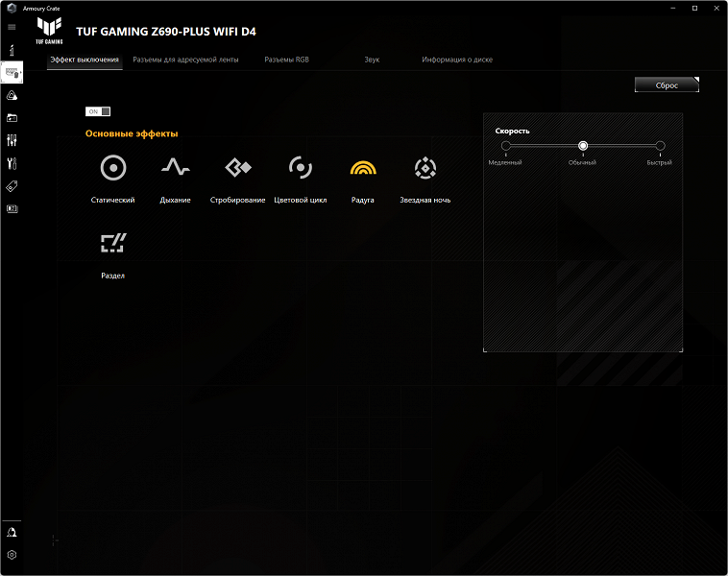Click the Armoury Crate app icon in title bar
This screenshot has width=728, height=576.
(12, 8)
